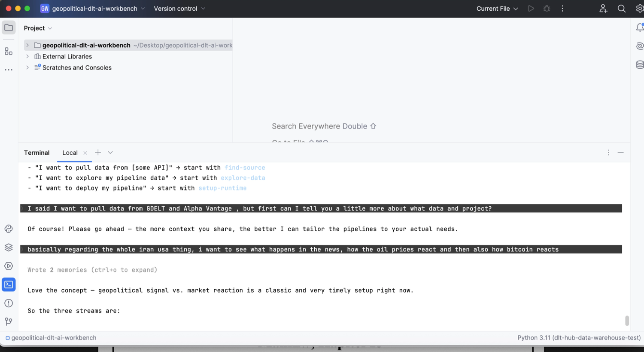The image size is (644, 352).
Task: Click the find-source skill link
Action: coord(245,168)
